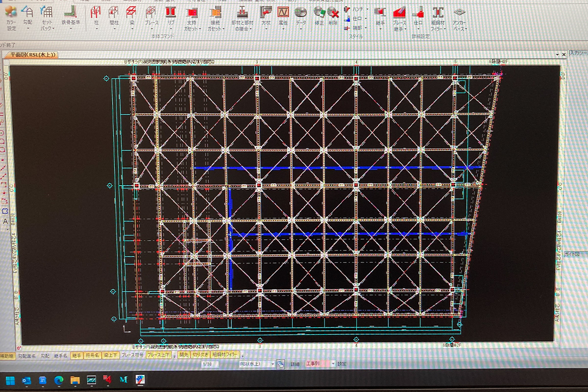588x392 pixels.
Task: Click the 1/30 scale input field
Action: point(207,364)
